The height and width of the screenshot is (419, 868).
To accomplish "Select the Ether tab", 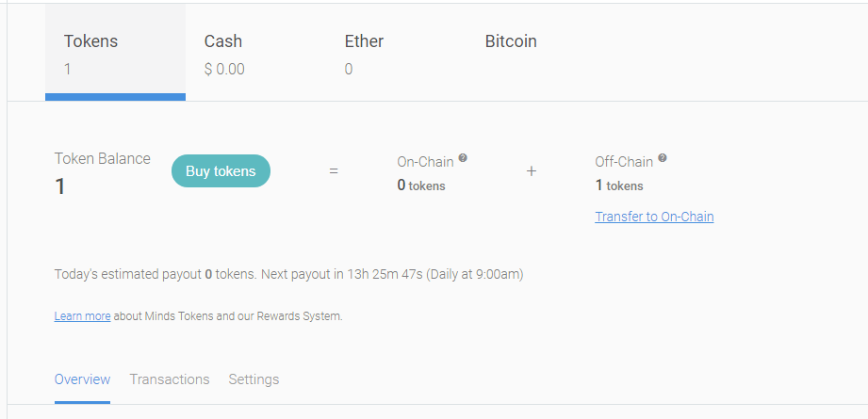I will [364, 53].
